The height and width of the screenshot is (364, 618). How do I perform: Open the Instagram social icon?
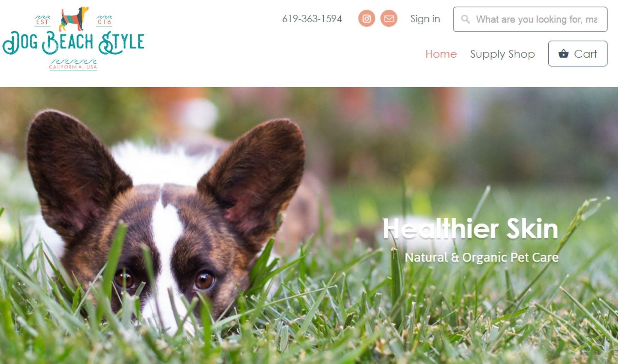pyautogui.click(x=366, y=19)
